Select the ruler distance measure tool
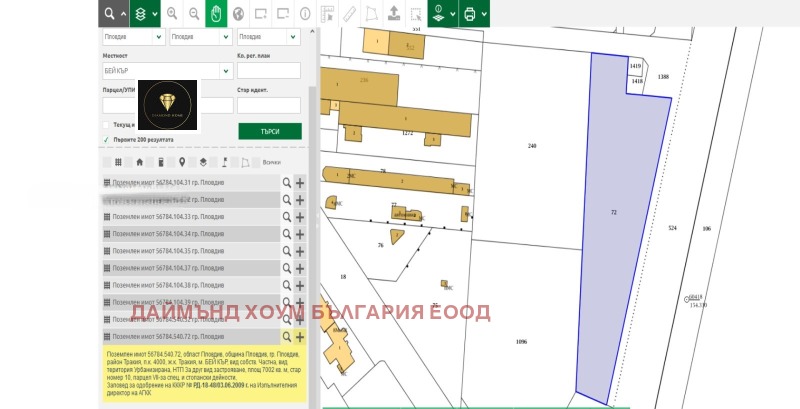800x409 pixels. click(349, 14)
